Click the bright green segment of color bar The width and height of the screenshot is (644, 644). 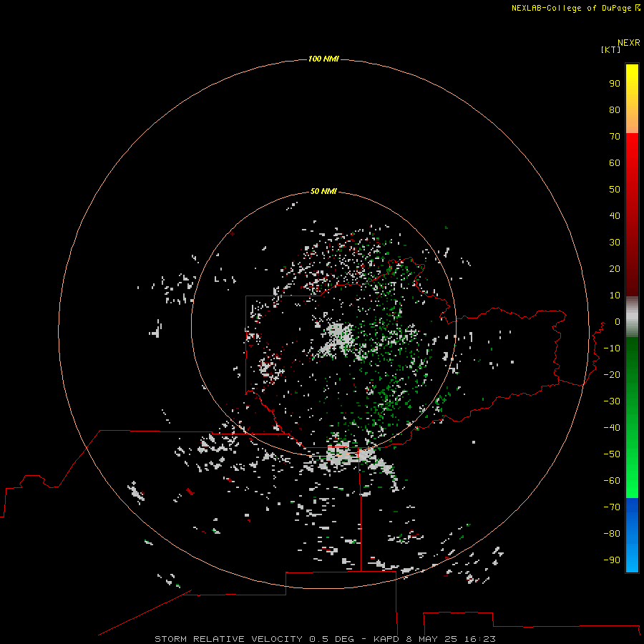[x=632, y=418]
